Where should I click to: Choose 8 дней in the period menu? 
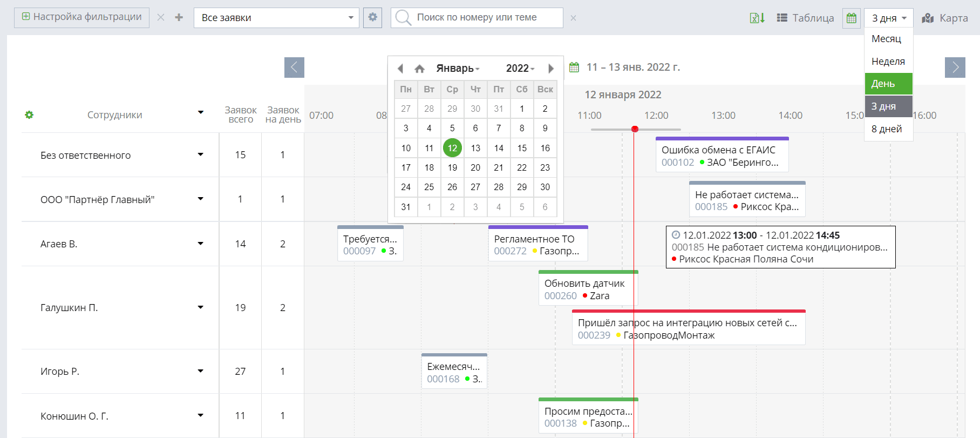point(887,129)
